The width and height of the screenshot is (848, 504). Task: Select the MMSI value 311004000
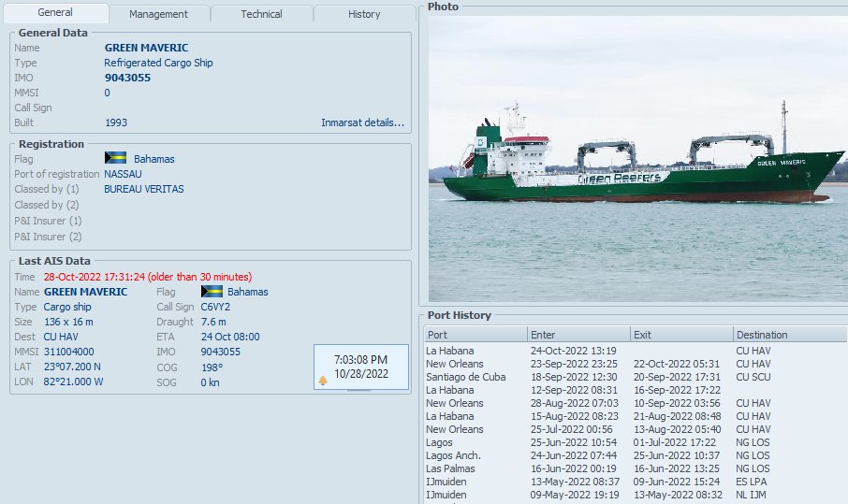(x=68, y=352)
